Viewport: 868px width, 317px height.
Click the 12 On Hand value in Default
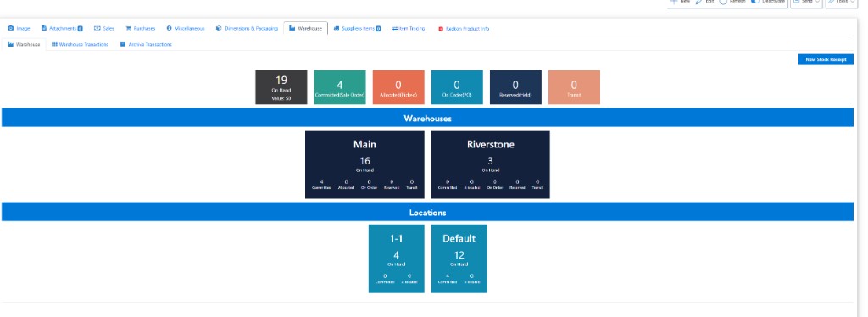coord(459,255)
